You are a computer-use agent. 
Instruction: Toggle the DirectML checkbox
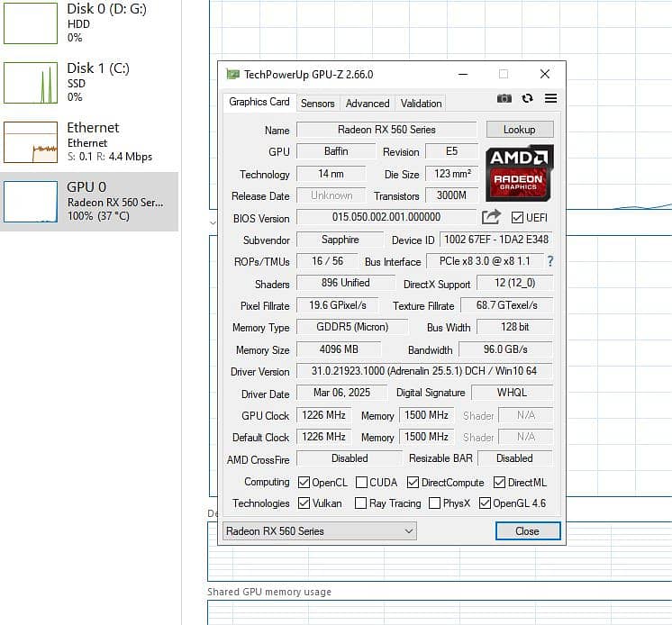pos(499,483)
